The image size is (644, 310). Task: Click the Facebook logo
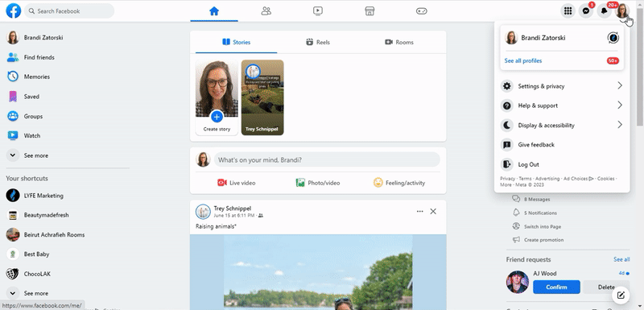(13, 11)
